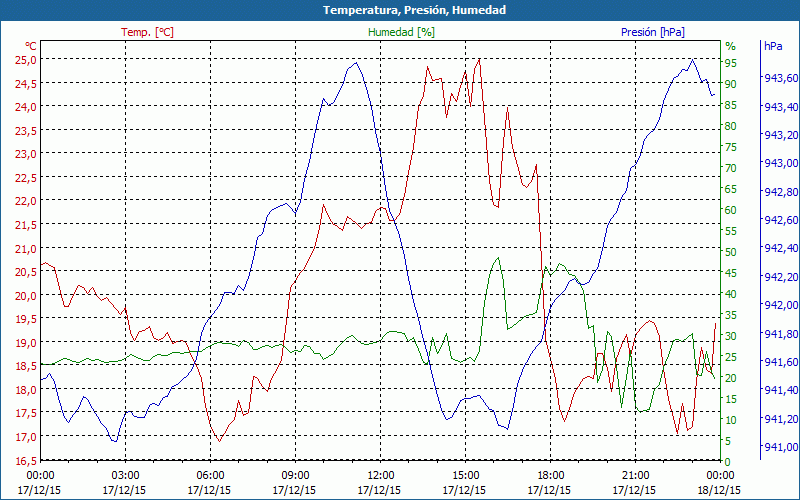Click pressure axis value "943,40"
Viewport: 800px width, 500px height.
(780, 107)
